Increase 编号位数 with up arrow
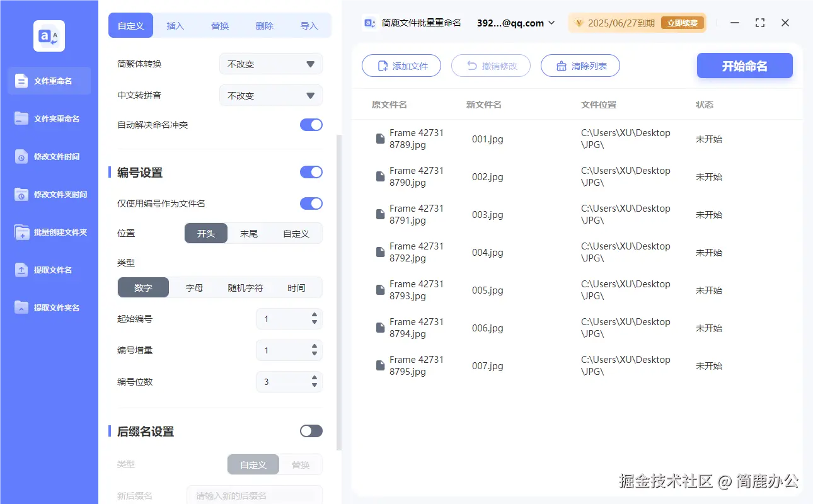 point(314,377)
